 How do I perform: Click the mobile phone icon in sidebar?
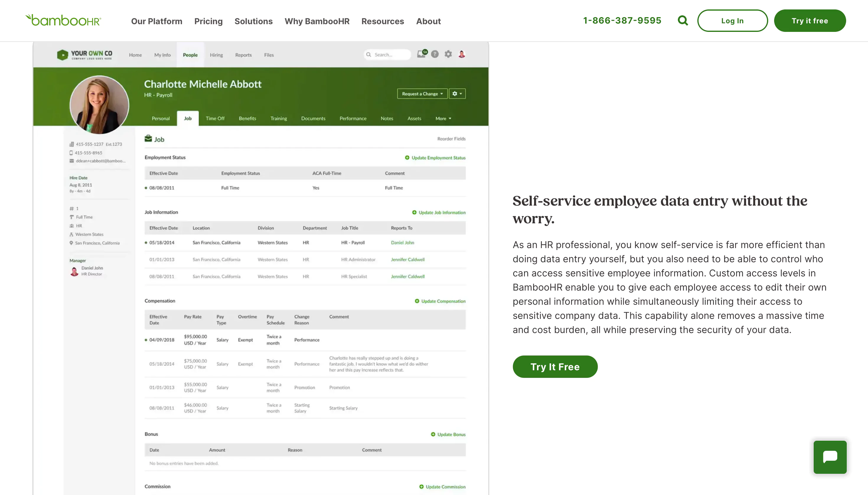pyautogui.click(x=71, y=153)
